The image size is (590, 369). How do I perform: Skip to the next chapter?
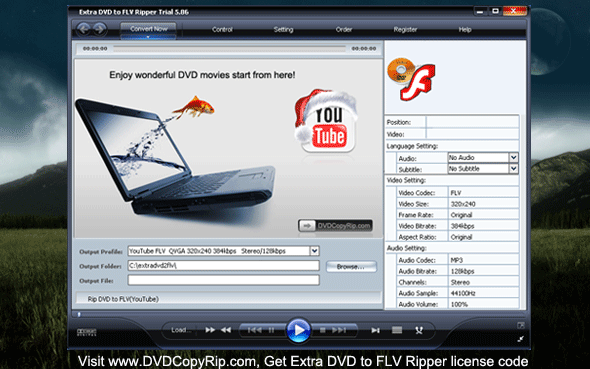tap(339, 330)
